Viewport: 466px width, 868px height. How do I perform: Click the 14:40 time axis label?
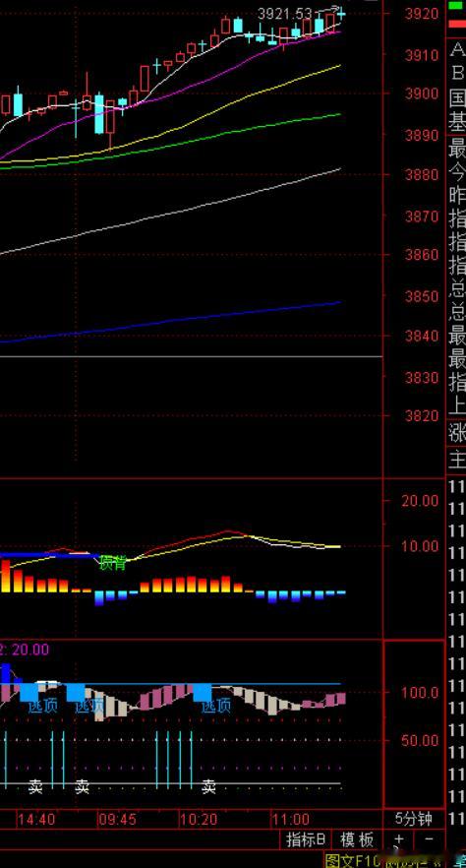coord(36,819)
